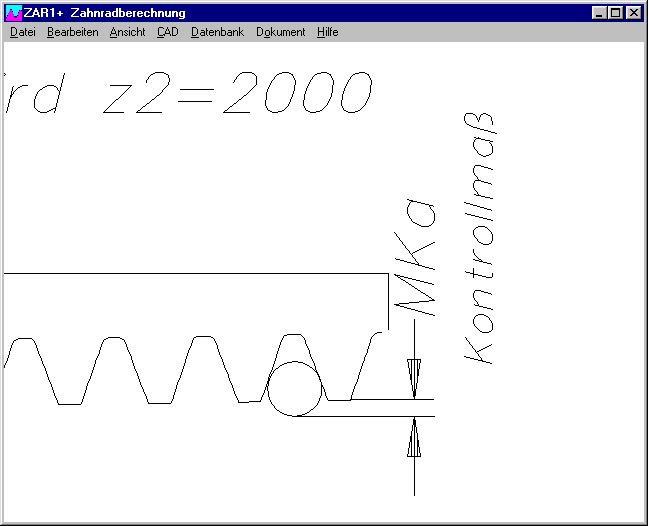Click the 'z2=2000' drawing text

pyautogui.click(x=238, y=93)
